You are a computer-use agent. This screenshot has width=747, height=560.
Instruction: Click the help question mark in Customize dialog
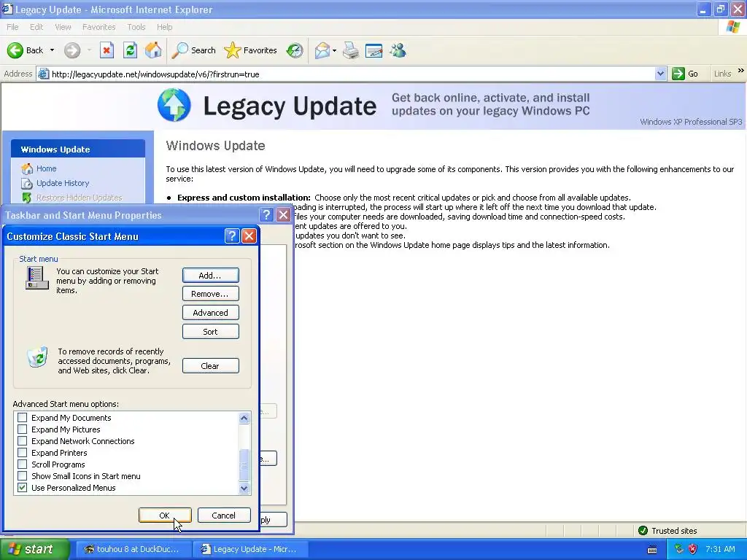(231, 236)
